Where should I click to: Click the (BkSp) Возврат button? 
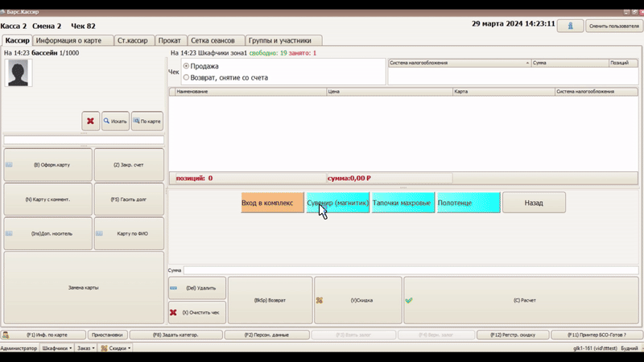point(270,300)
